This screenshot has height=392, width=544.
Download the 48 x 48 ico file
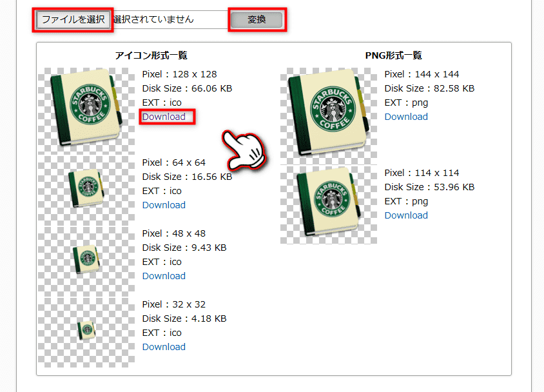[164, 276]
